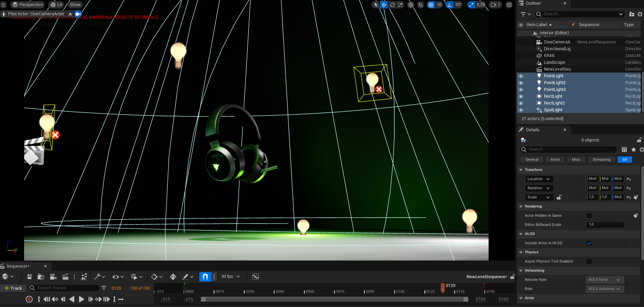This screenshot has width=644, height=307.
Task: Open the Remote Role dropdown
Action: (x=605, y=280)
